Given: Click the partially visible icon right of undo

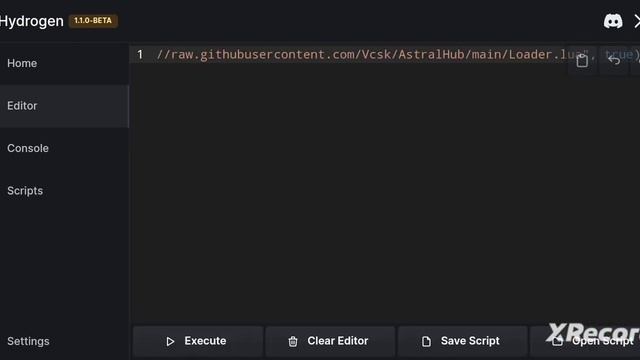Looking at the screenshot, I should [x=636, y=60].
